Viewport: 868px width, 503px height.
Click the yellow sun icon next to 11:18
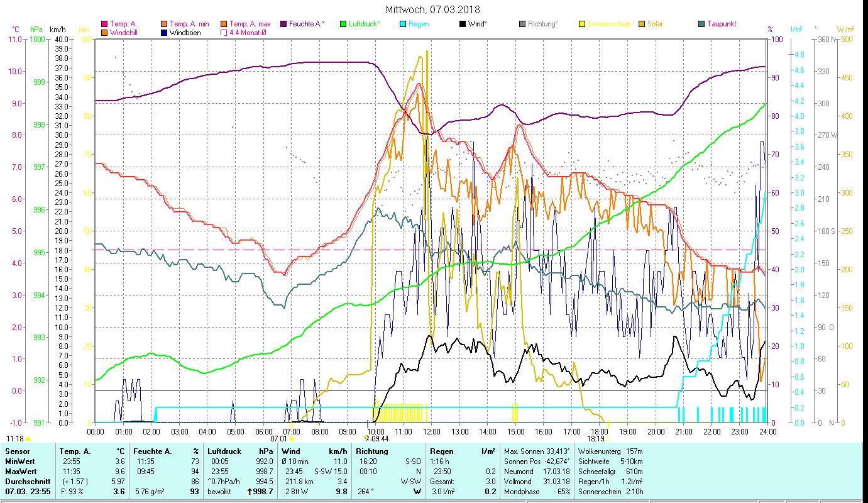point(28,439)
